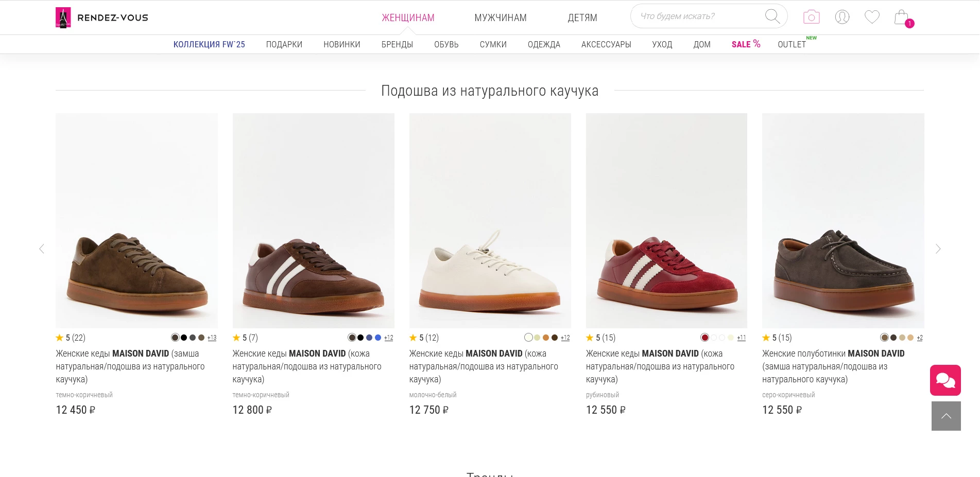Select the black color swatch on first sneakers
980x477 pixels.
(183, 338)
